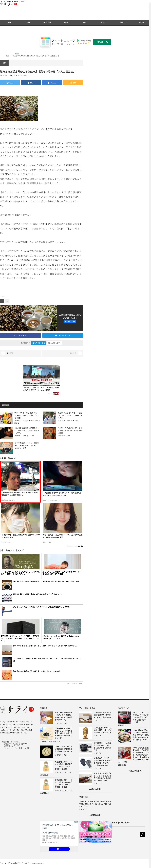Go to previous article via 前の記事 arrow
Viewport: 151px width, 868px height.
[3, 353]
